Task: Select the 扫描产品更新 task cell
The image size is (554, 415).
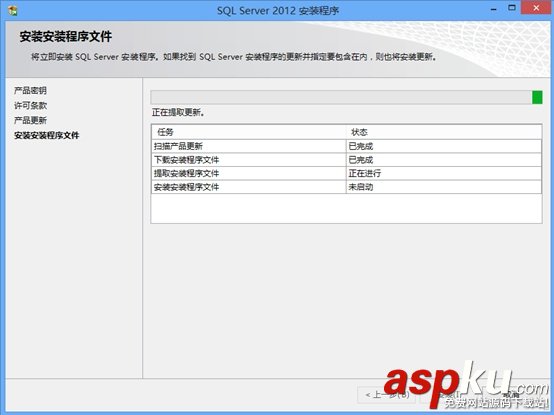Action: point(249,146)
